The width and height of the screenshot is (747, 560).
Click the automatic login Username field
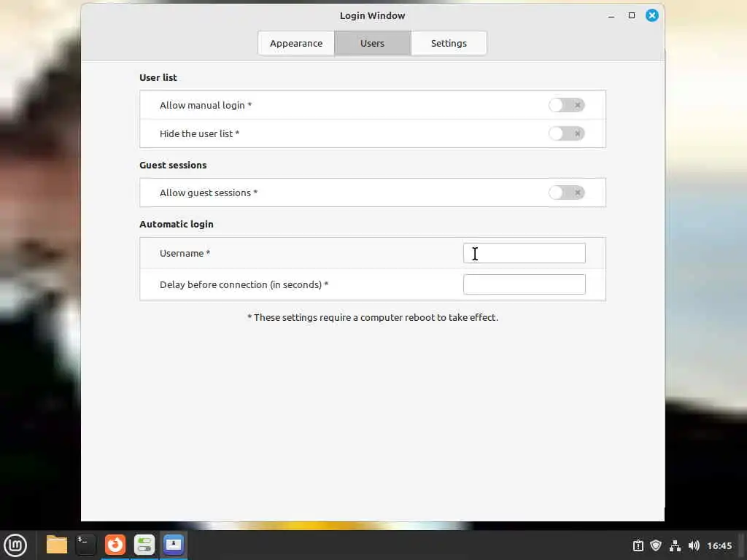(524, 253)
